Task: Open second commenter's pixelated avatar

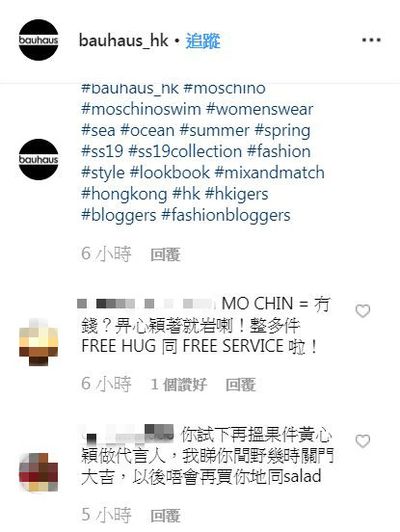Action: 38,472
